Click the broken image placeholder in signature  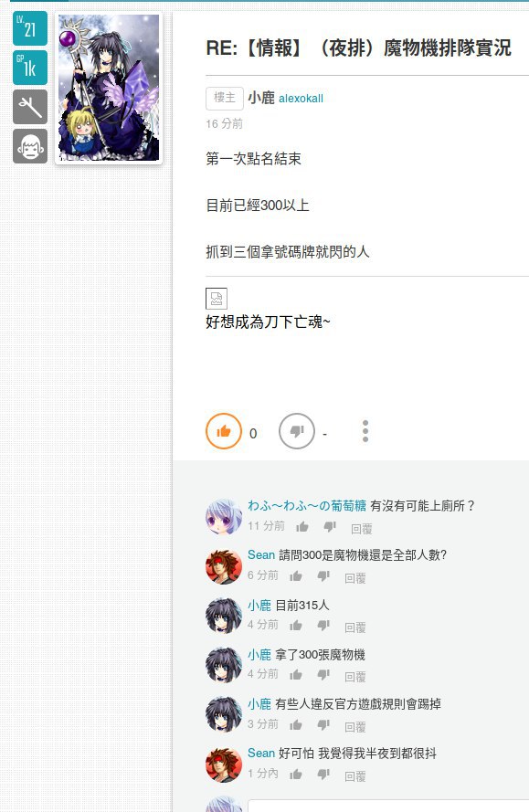coord(217,299)
